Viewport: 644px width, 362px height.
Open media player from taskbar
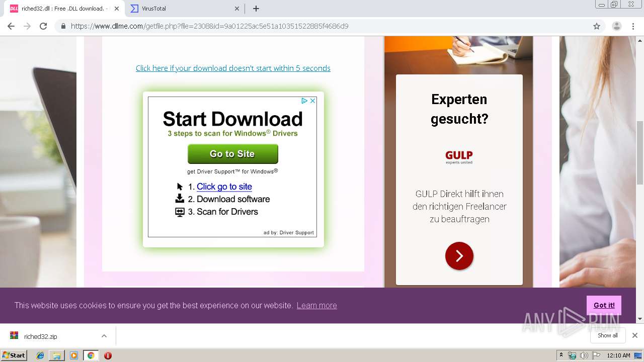[x=74, y=355]
